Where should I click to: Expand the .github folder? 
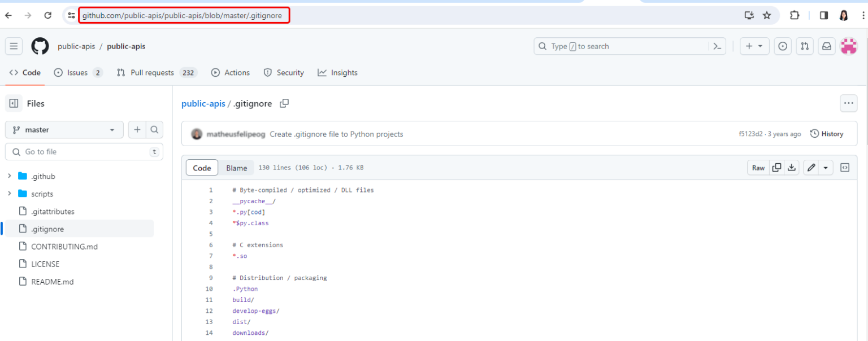tap(9, 176)
